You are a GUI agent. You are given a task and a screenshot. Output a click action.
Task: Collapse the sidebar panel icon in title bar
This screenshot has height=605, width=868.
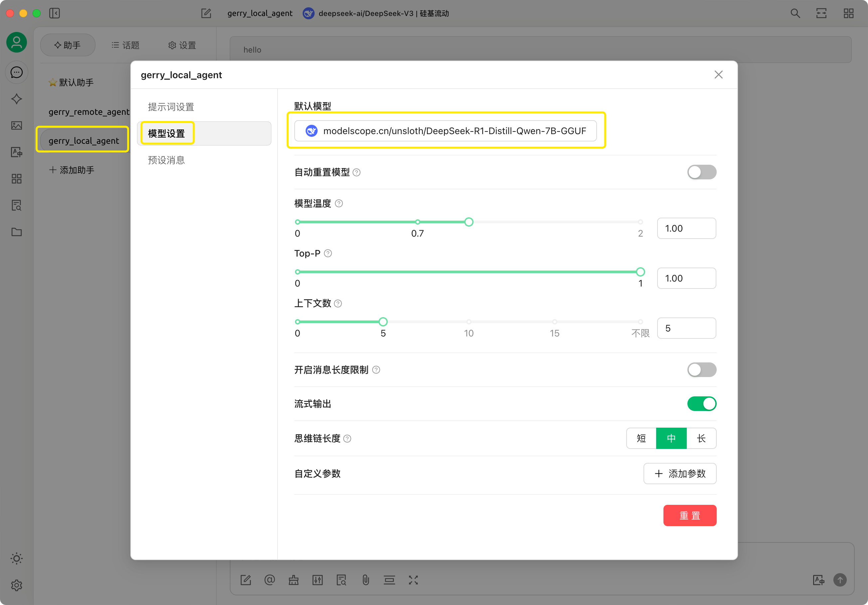click(55, 13)
